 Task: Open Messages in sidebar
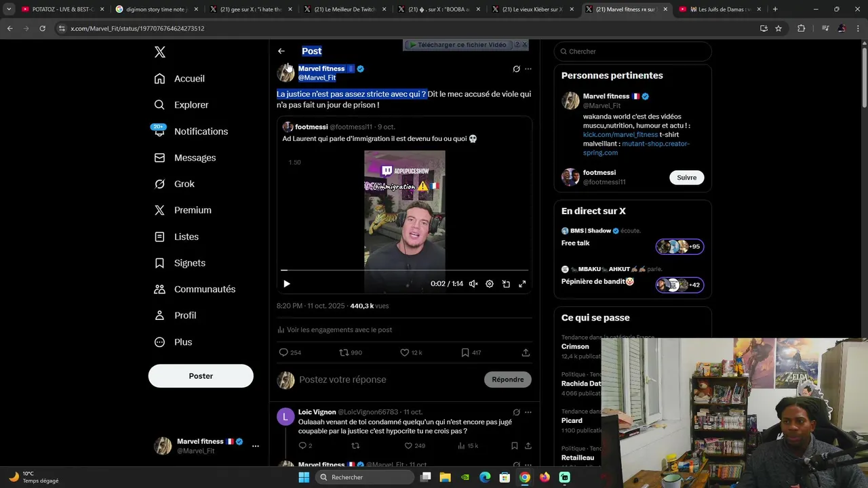[184, 158]
